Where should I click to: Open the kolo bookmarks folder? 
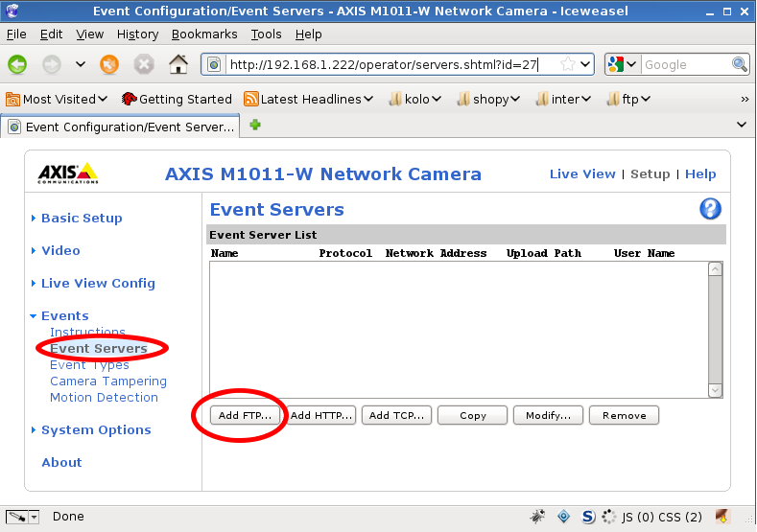(x=415, y=100)
